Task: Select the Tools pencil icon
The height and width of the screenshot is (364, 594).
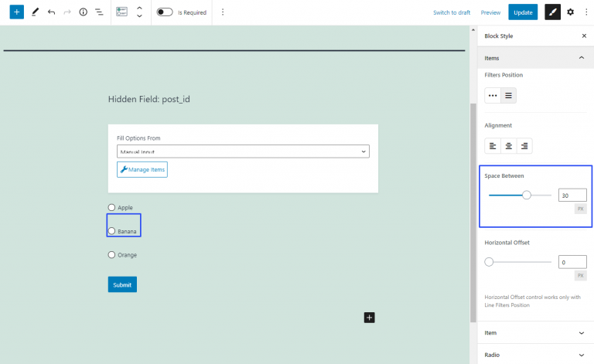Action: coord(35,12)
